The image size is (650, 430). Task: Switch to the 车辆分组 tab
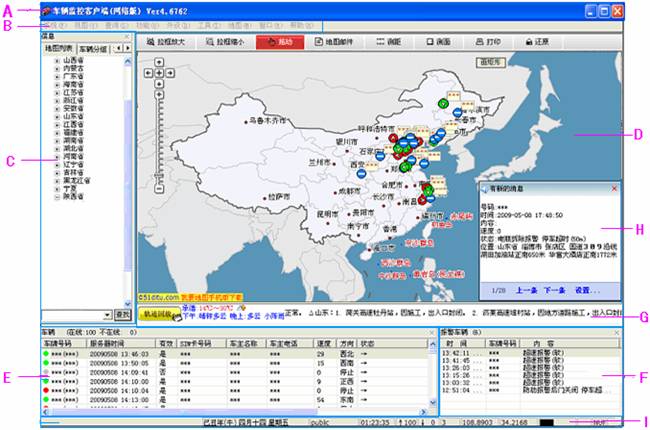pos(94,48)
